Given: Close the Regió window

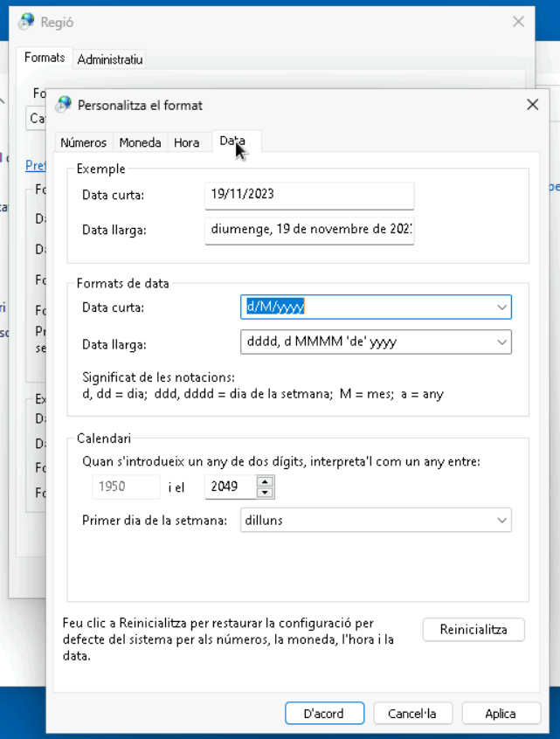Looking at the screenshot, I should (x=518, y=22).
